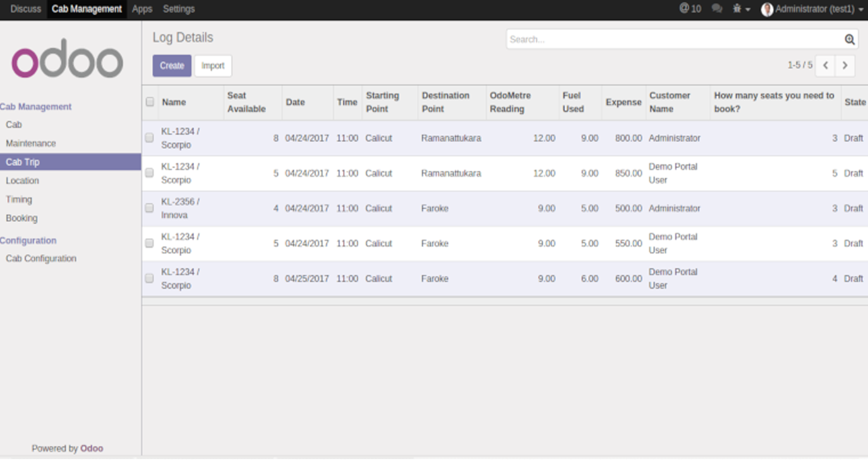This screenshot has height=460, width=868.
Task: Check the KL-2356 / Innova row checkbox
Action: [x=149, y=208]
